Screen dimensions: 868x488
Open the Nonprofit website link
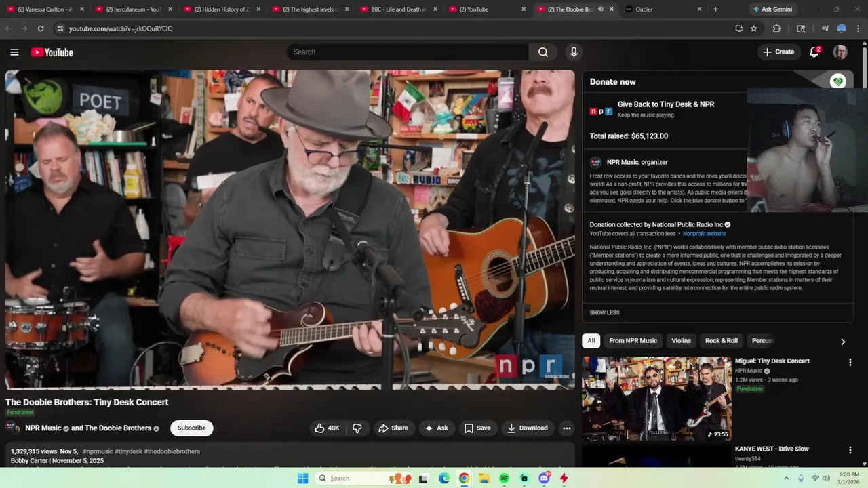(x=704, y=234)
